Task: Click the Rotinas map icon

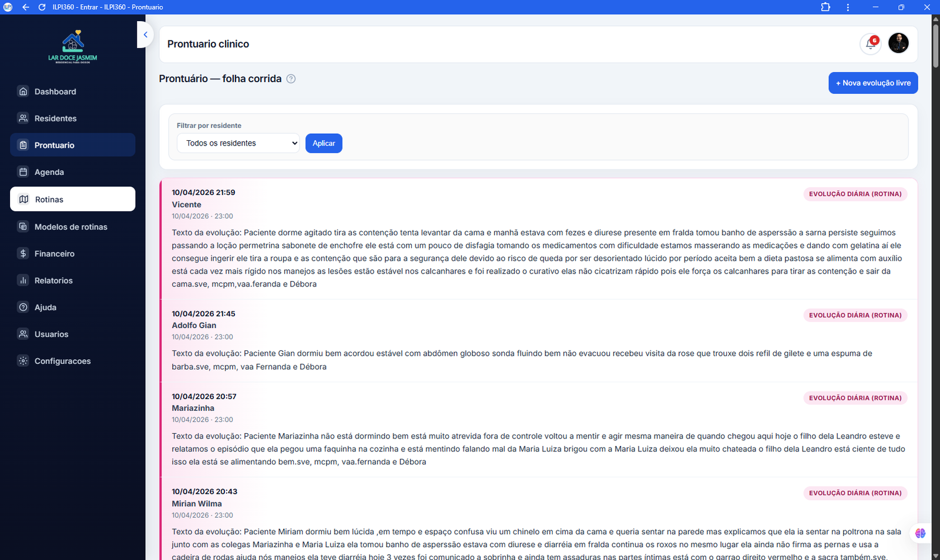Action: tap(23, 199)
